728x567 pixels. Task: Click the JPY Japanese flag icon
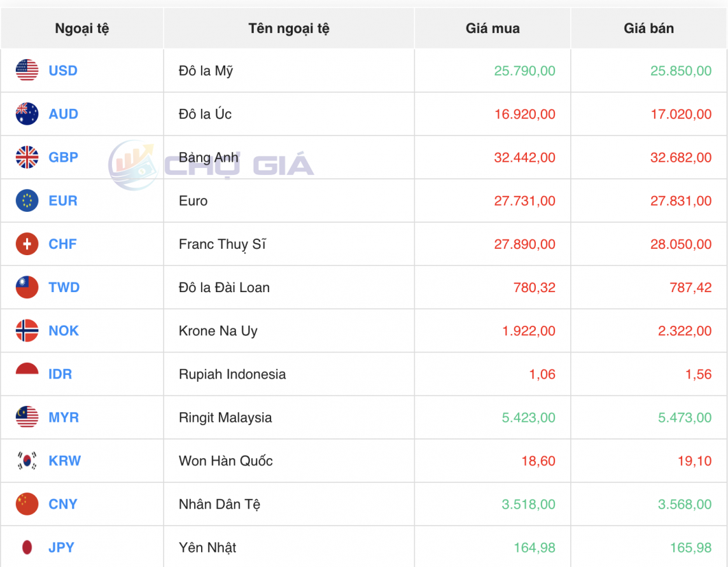point(27,547)
